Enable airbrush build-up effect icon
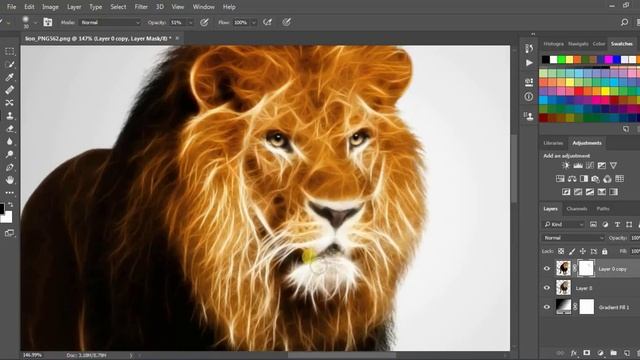This screenshot has width=640, height=360. tap(267, 22)
